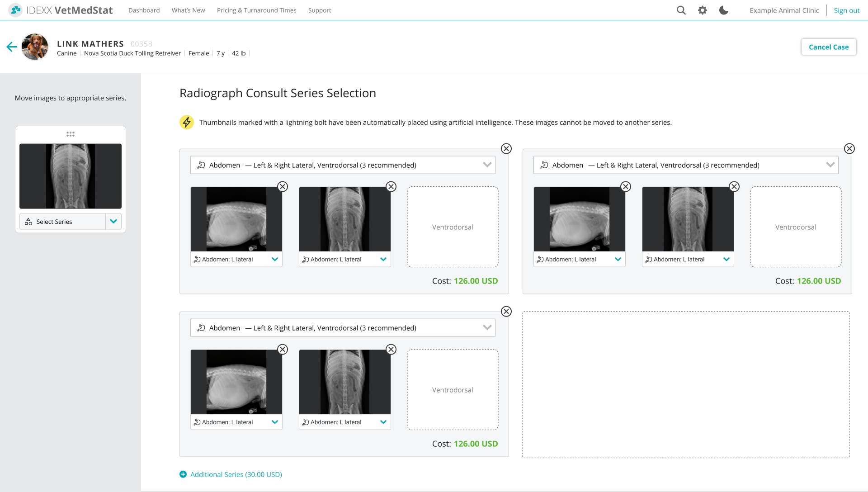The width and height of the screenshot is (868, 492).
Task: Open view dropdown under bottom series first image
Action: (274, 422)
